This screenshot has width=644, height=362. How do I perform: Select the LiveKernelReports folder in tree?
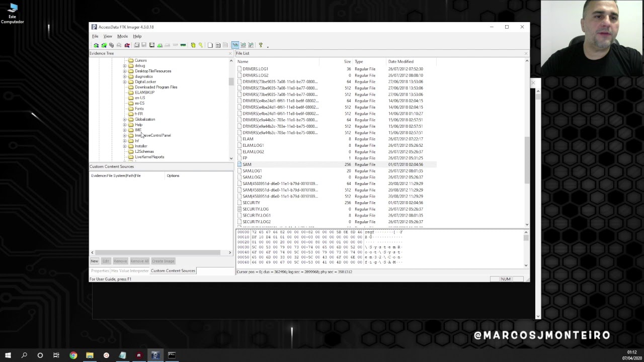click(149, 157)
